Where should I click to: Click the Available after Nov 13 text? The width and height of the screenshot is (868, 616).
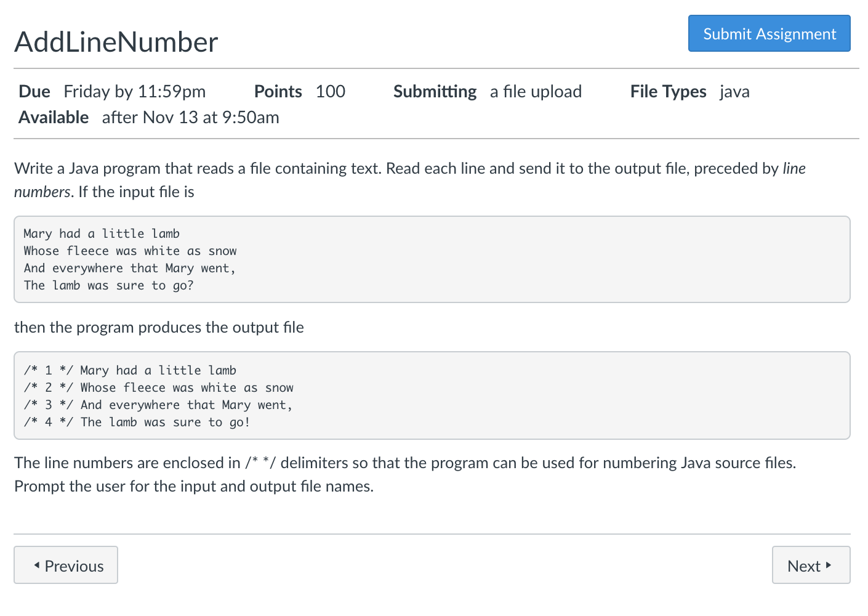190,117
